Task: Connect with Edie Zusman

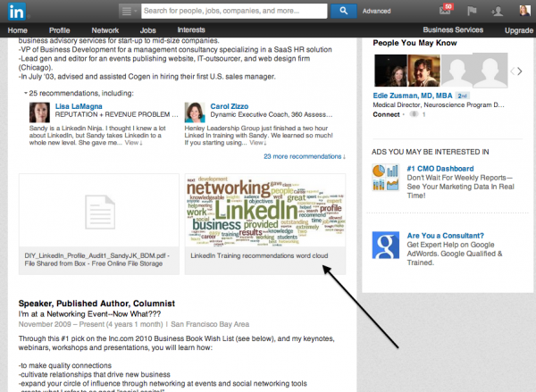Action: [386, 114]
